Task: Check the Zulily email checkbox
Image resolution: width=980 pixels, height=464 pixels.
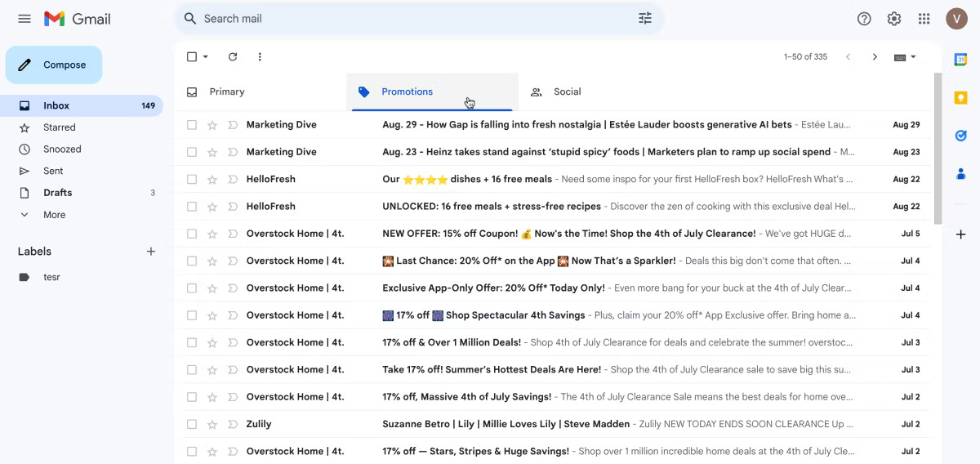Action: 192,424
